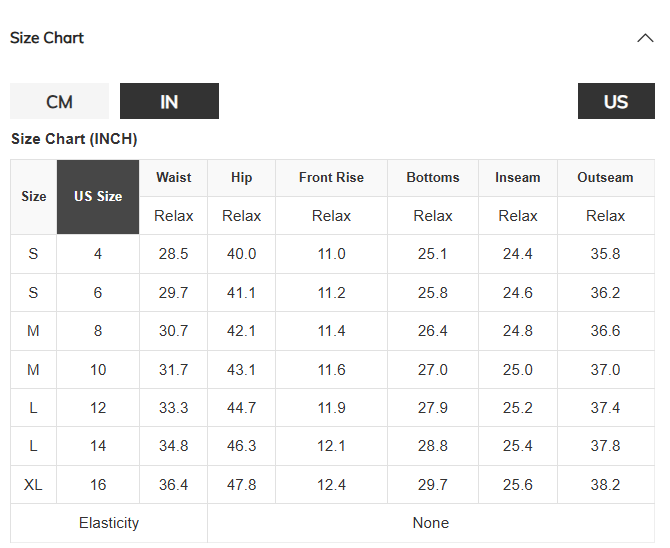Click outseam value 38.2
Viewport: 670px width, 548px height.
[x=605, y=485]
